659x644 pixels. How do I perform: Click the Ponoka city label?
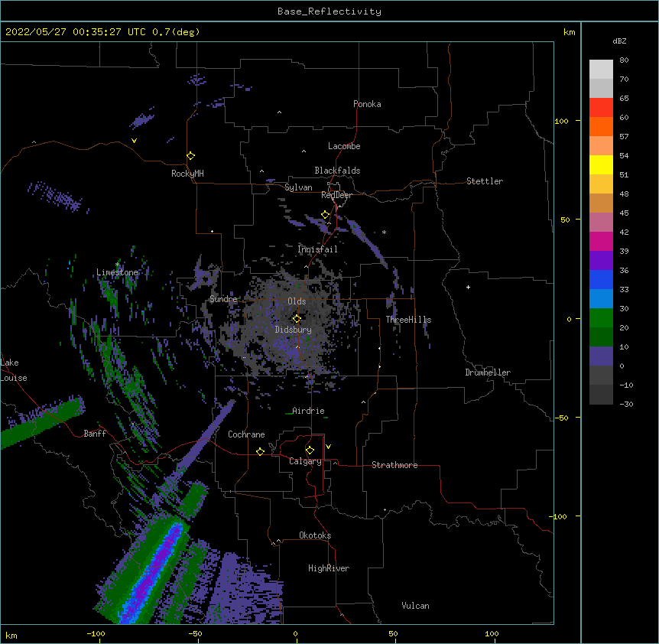click(x=367, y=104)
